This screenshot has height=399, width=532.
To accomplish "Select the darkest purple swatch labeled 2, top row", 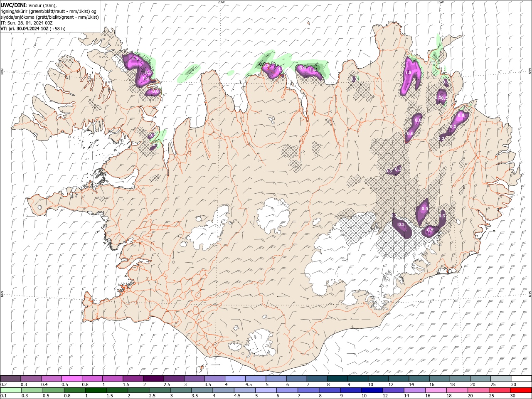I will (153, 379).
